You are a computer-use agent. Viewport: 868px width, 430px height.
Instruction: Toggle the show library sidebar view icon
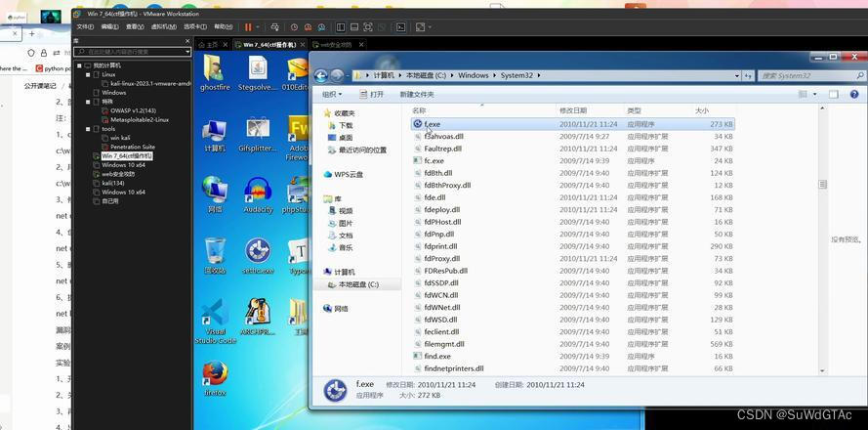click(x=341, y=26)
